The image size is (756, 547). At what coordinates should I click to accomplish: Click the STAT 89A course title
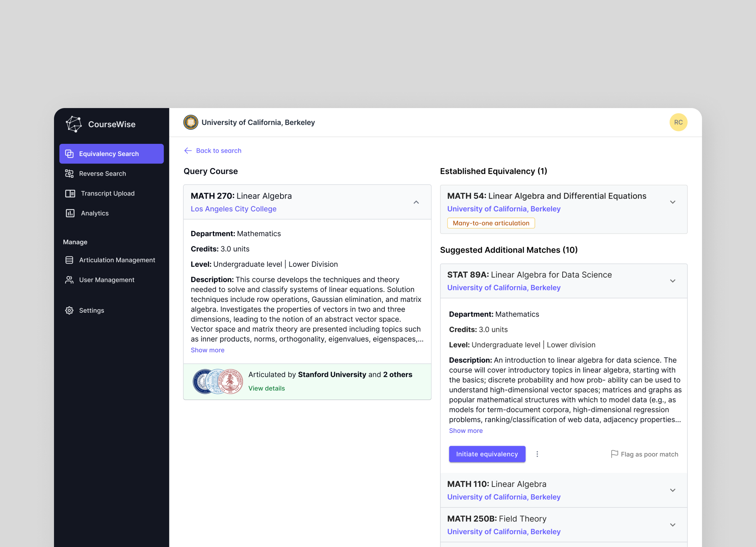click(530, 275)
